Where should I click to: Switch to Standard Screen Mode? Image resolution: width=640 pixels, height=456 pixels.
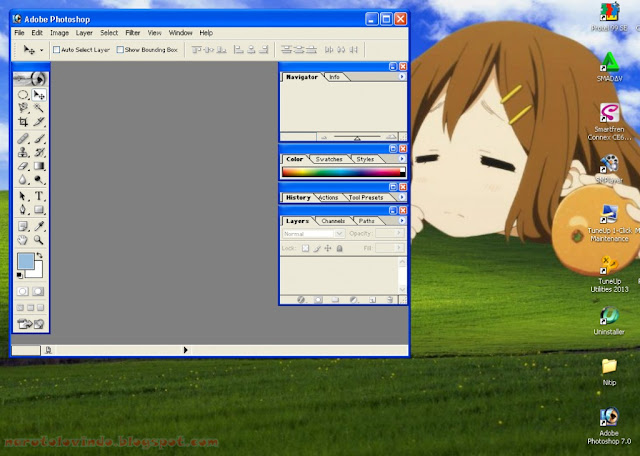pyautogui.click(x=20, y=307)
